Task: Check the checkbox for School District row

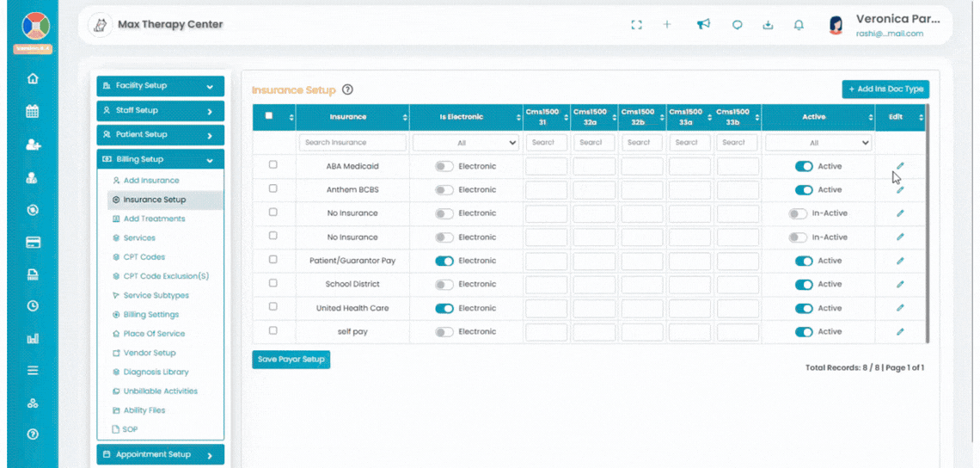Action: [x=273, y=283]
